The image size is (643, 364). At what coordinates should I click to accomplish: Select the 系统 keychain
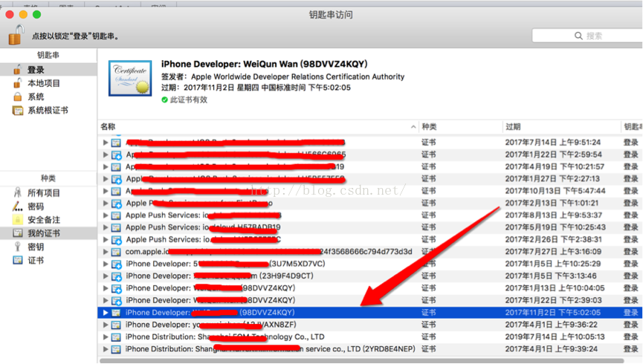coord(48,97)
